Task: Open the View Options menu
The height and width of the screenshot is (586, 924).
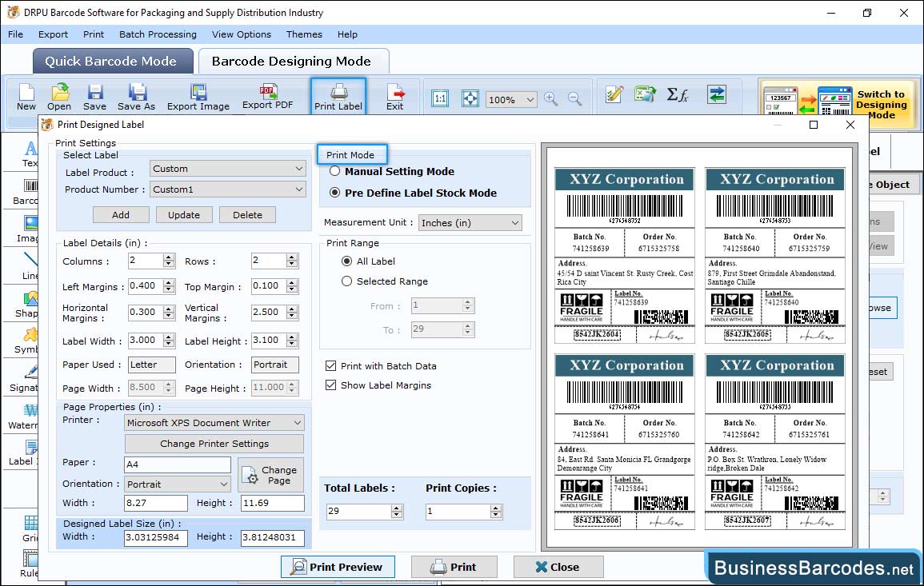Action: tap(242, 34)
